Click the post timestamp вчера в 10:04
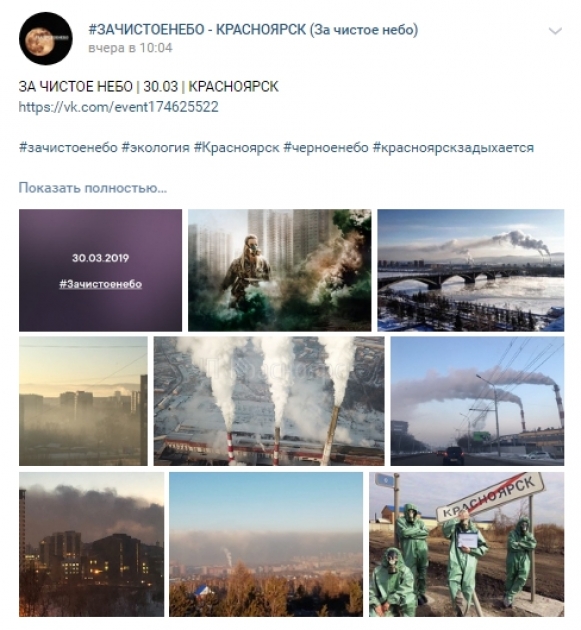This screenshot has height=630, width=581. click(130, 48)
